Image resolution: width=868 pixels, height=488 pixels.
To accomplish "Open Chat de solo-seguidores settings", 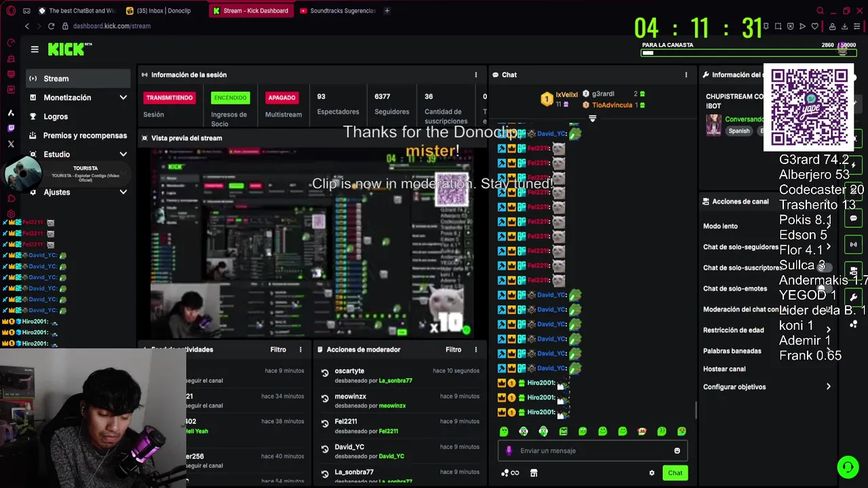I will (x=766, y=247).
